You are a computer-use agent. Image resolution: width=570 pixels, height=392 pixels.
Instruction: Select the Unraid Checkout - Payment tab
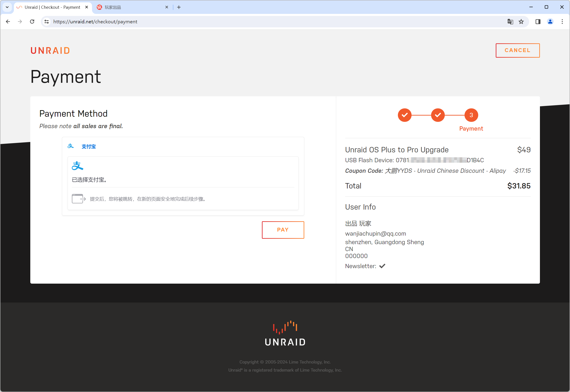point(52,7)
